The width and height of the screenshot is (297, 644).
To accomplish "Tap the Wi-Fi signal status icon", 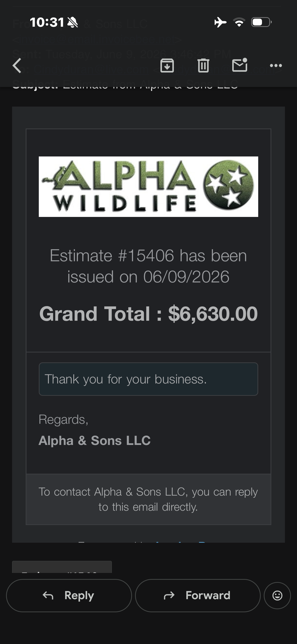I will coord(239,22).
